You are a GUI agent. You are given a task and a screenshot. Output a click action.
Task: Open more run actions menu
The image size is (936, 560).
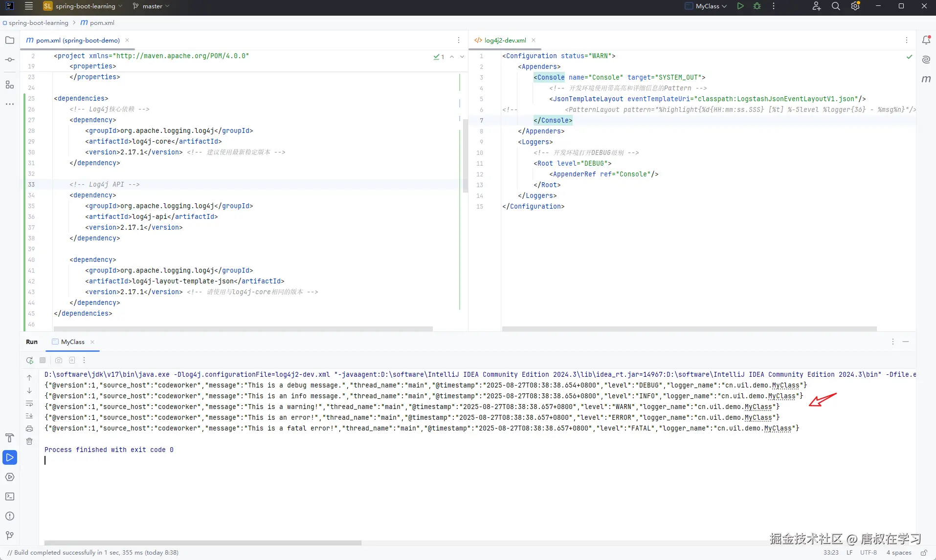774,6
